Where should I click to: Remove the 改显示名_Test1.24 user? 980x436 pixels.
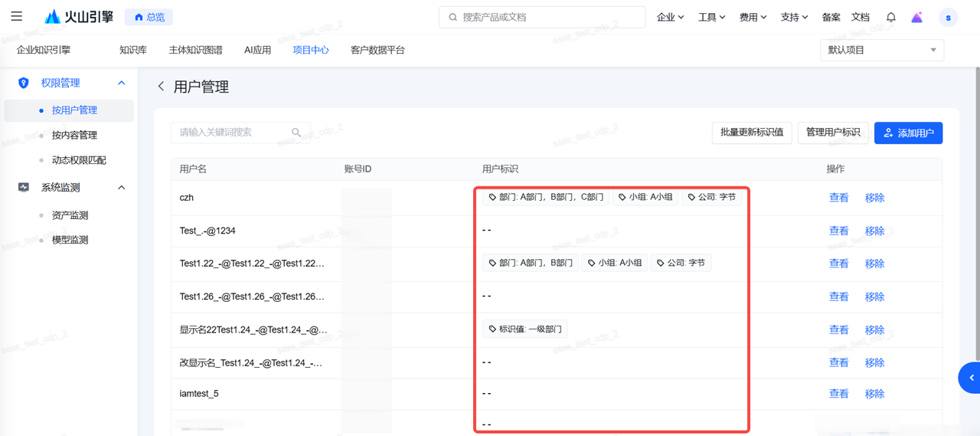click(874, 362)
